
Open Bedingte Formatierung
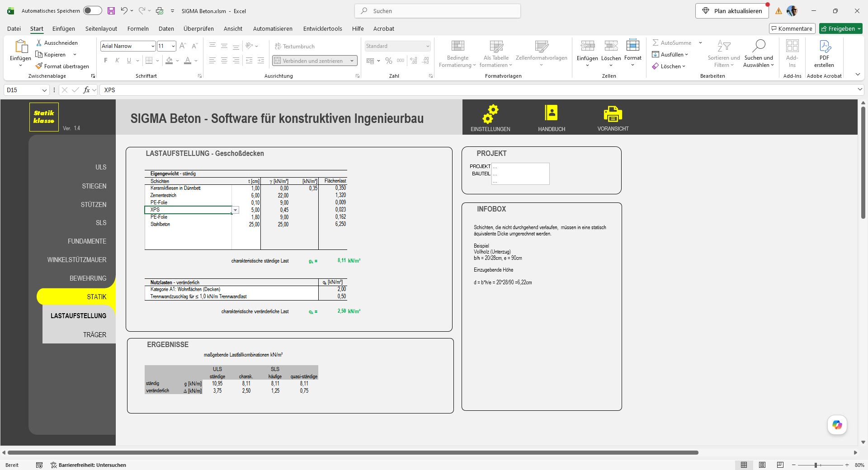coord(458,54)
